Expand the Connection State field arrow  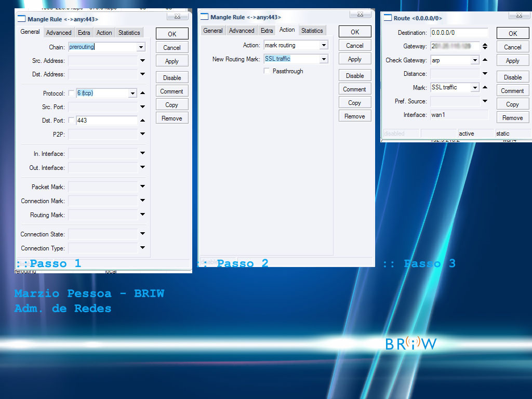click(x=142, y=233)
